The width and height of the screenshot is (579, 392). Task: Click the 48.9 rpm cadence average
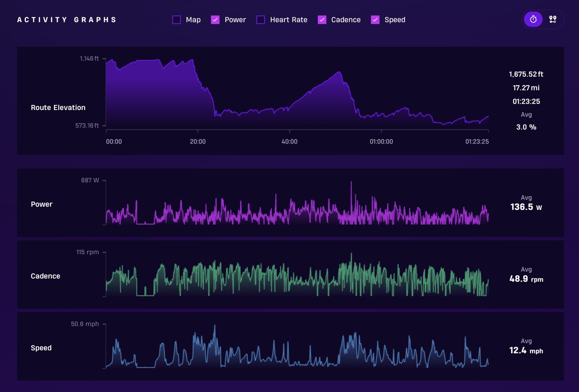coord(526,279)
